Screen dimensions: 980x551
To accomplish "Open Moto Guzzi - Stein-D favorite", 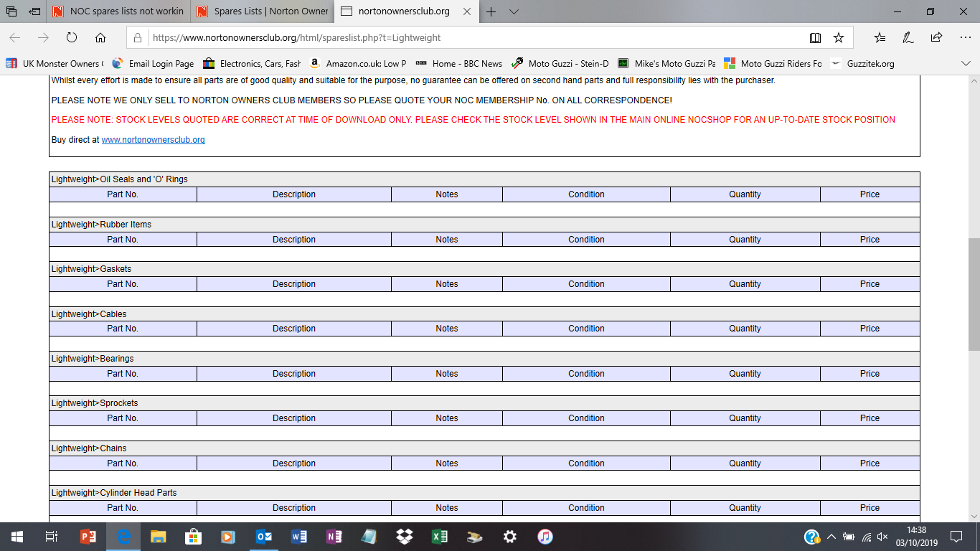I will point(560,63).
